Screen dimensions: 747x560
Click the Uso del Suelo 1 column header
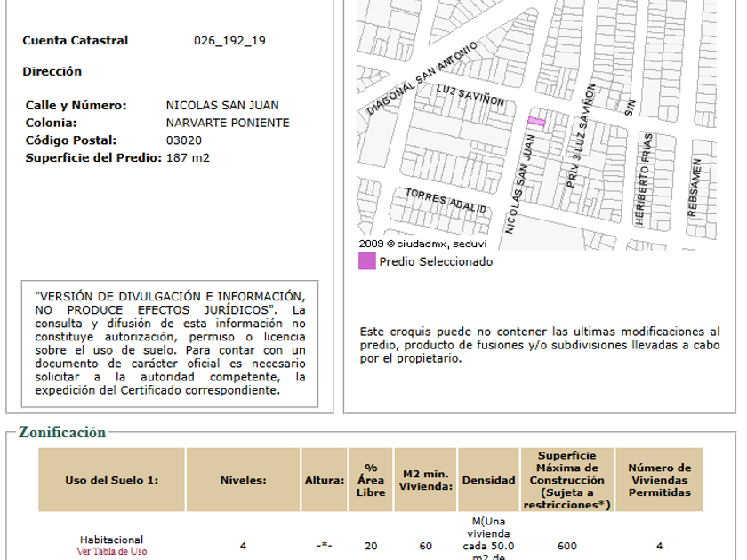(x=111, y=480)
